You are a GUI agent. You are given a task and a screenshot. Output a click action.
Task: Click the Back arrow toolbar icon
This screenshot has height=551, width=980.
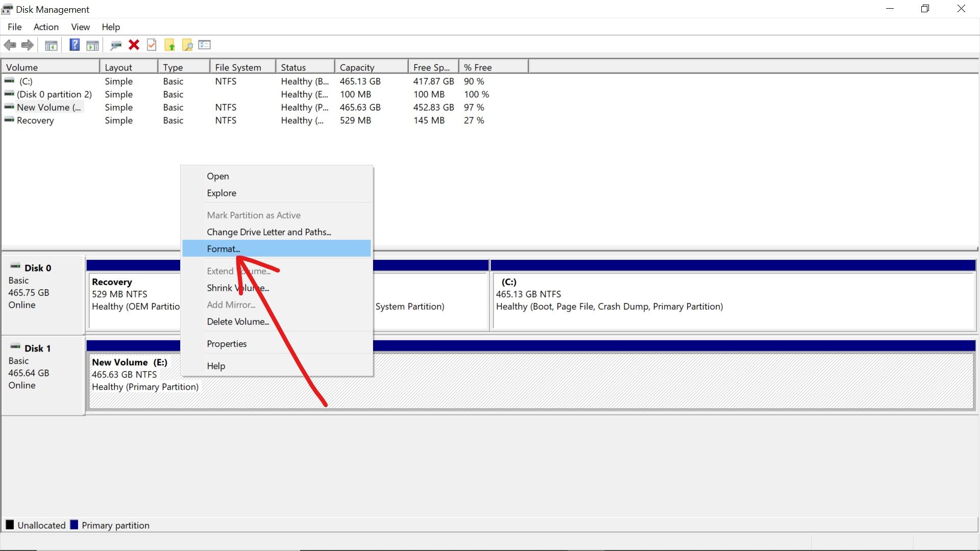click(x=10, y=45)
